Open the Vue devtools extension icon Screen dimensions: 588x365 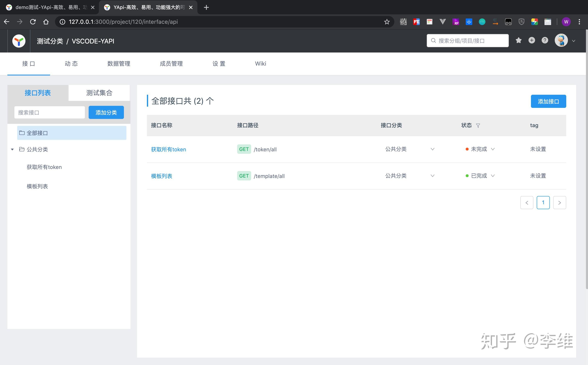coord(443,22)
